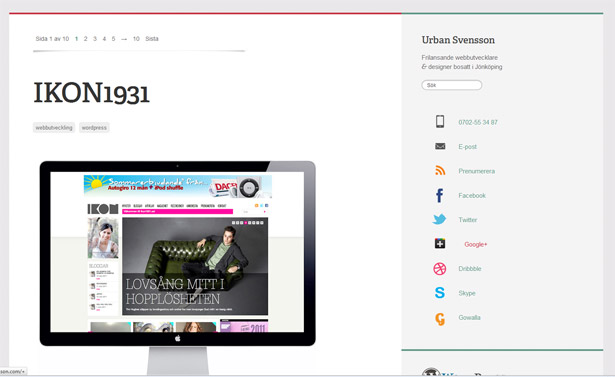
Task: Click the 'Frilansande webbutvecklare' tagline text
Action: (460, 57)
